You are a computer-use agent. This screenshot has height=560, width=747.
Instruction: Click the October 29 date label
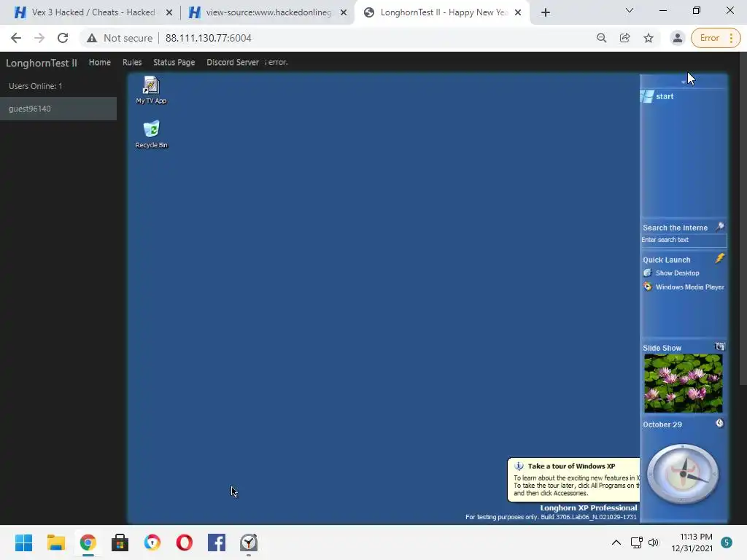pos(662,424)
